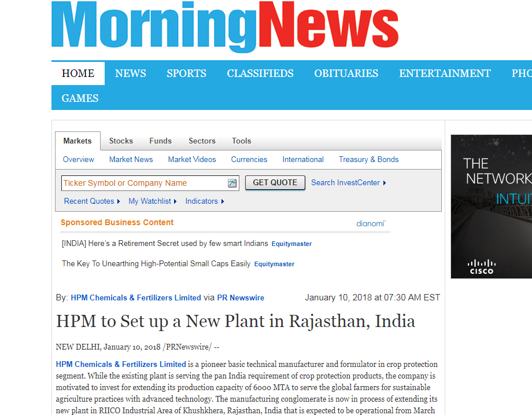Image resolution: width=532 pixels, height=415 pixels.
Task: Open the Market Videos link
Action: [x=192, y=160]
